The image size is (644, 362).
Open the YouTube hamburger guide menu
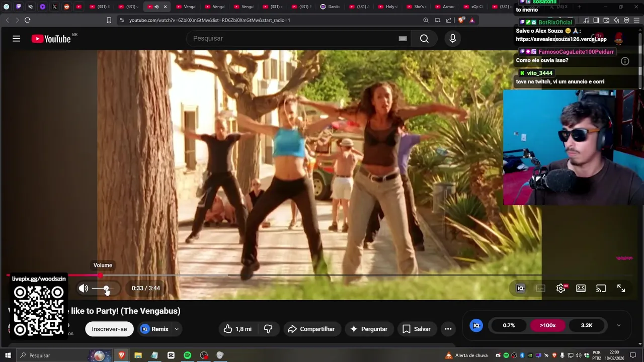coord(16,39)
